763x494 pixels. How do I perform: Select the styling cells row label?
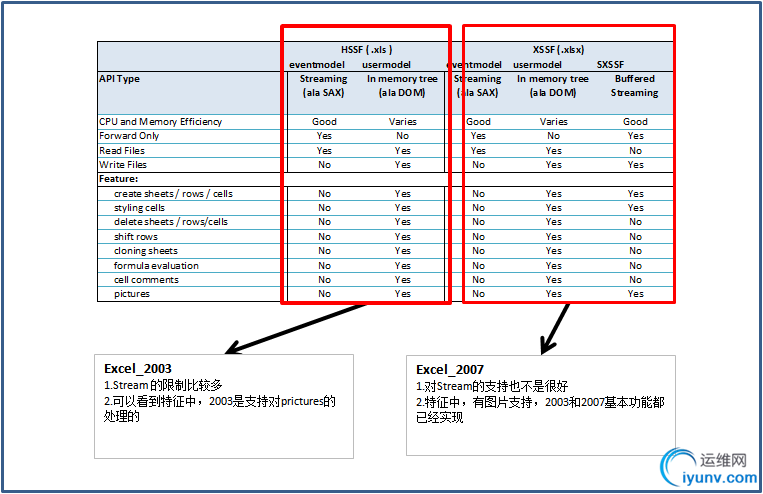[x=139, y=208]
